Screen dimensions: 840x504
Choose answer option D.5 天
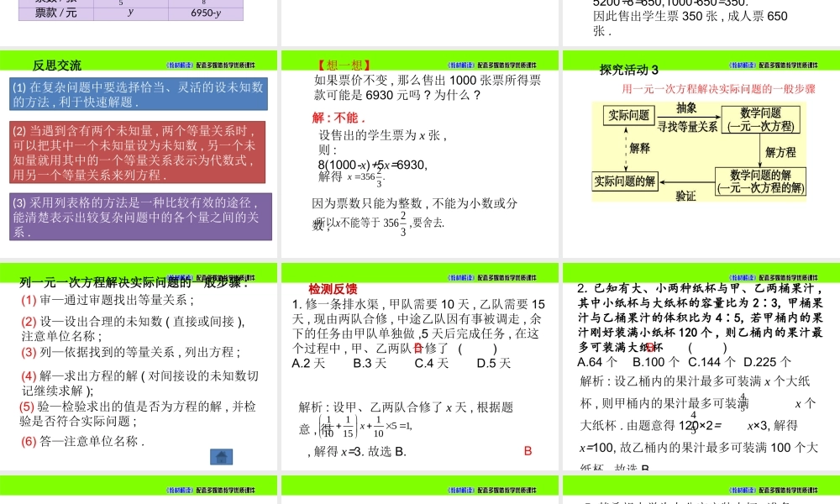click(493, 363)
